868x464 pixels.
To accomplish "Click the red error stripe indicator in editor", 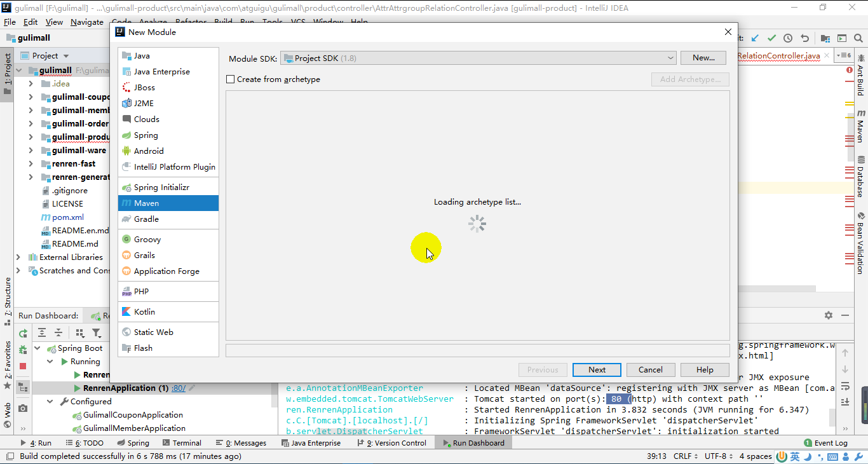I will 850,71.
